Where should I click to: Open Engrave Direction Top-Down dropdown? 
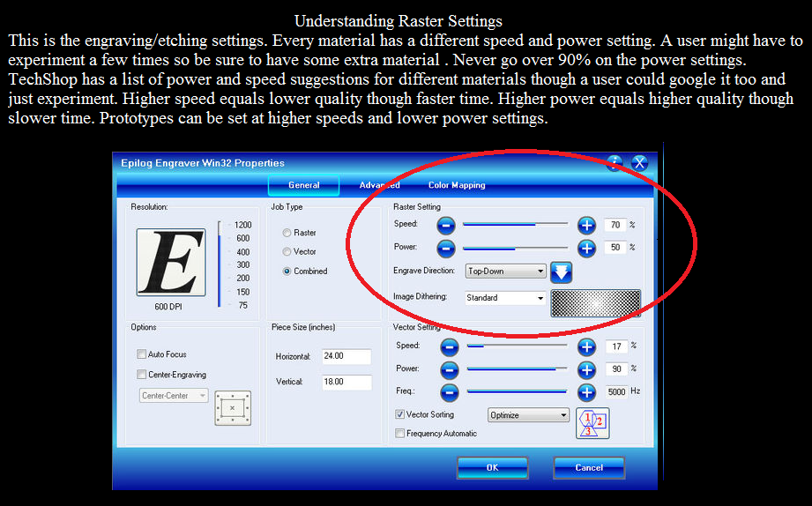[x=505, y=272]
